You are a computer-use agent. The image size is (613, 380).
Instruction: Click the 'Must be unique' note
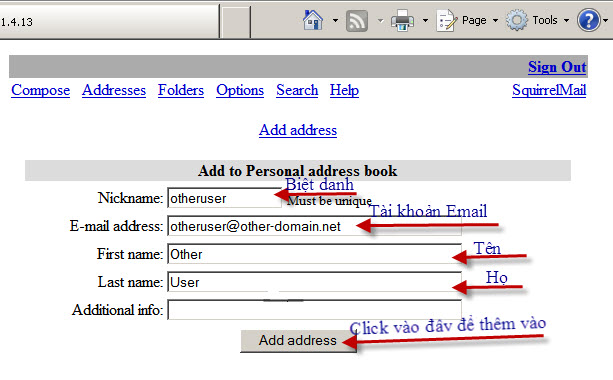[x=330, y=201]
